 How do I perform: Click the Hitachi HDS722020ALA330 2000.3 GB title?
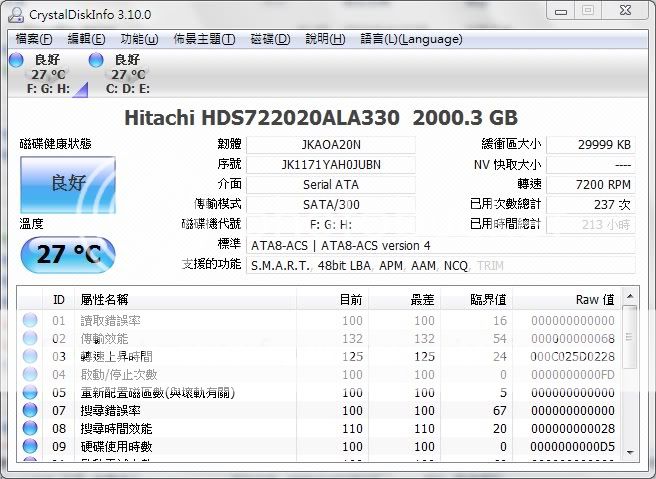point(321,118)
